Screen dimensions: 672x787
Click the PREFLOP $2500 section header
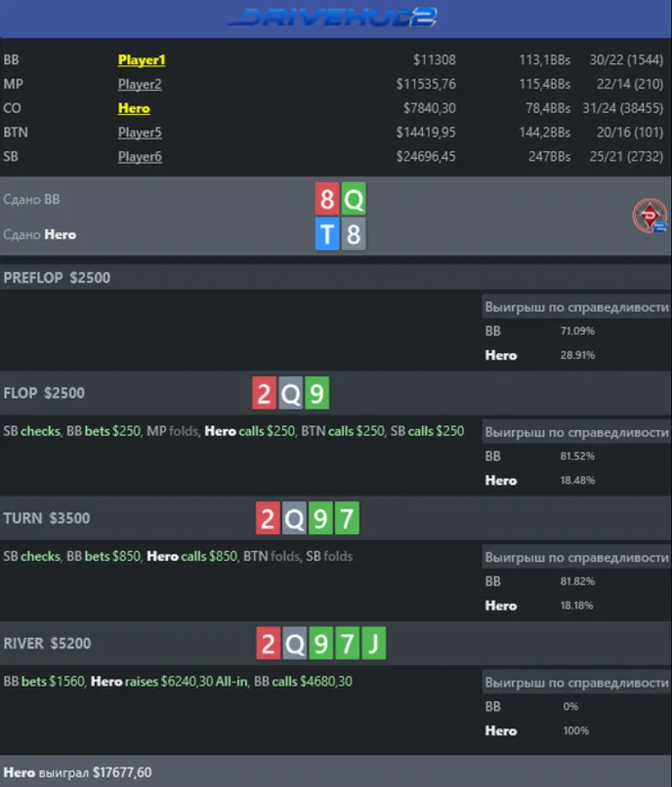[57, 277]
